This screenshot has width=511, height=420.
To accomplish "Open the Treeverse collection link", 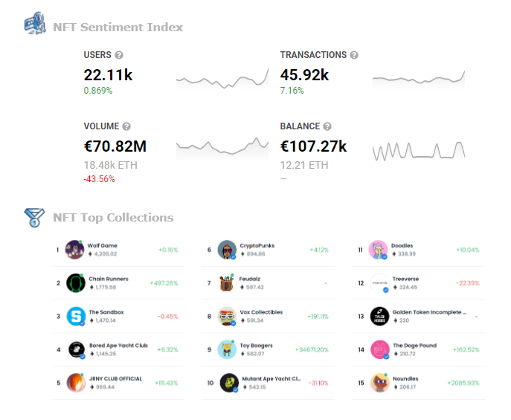I will 405,279.
